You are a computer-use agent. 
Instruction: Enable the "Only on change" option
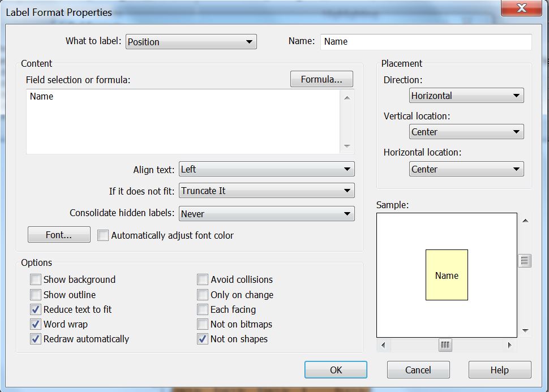point(202,294)
